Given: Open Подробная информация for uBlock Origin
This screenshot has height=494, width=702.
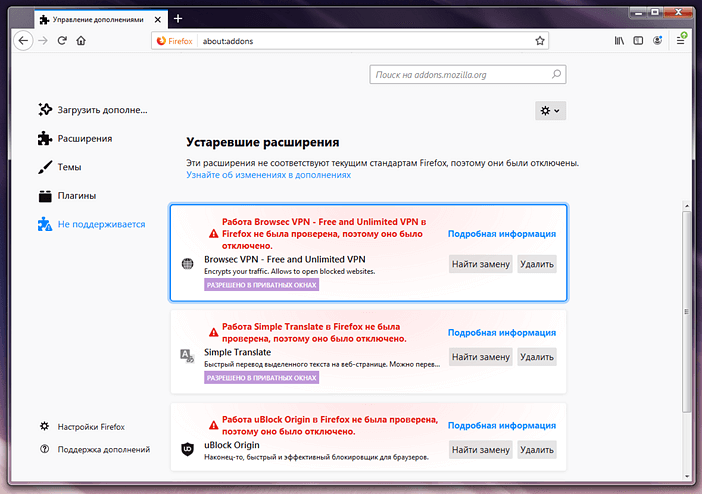Looking at the screenshot, I should (501, 424).
